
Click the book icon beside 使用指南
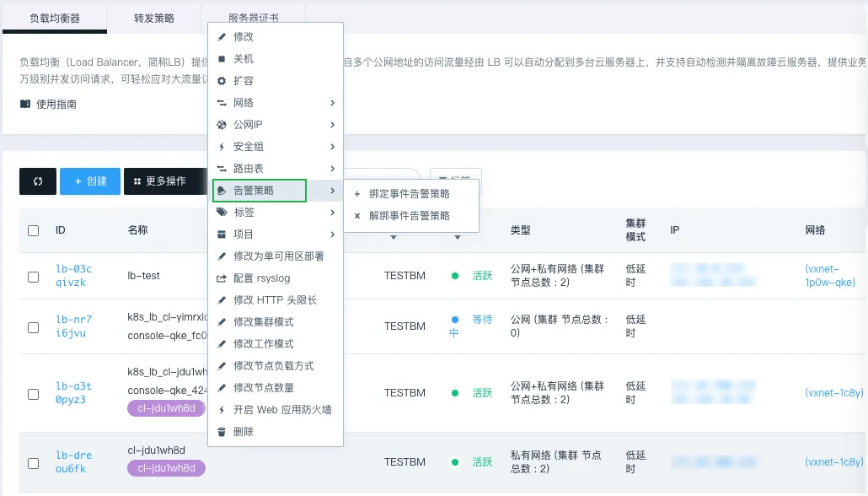click(x=25, y=105)
